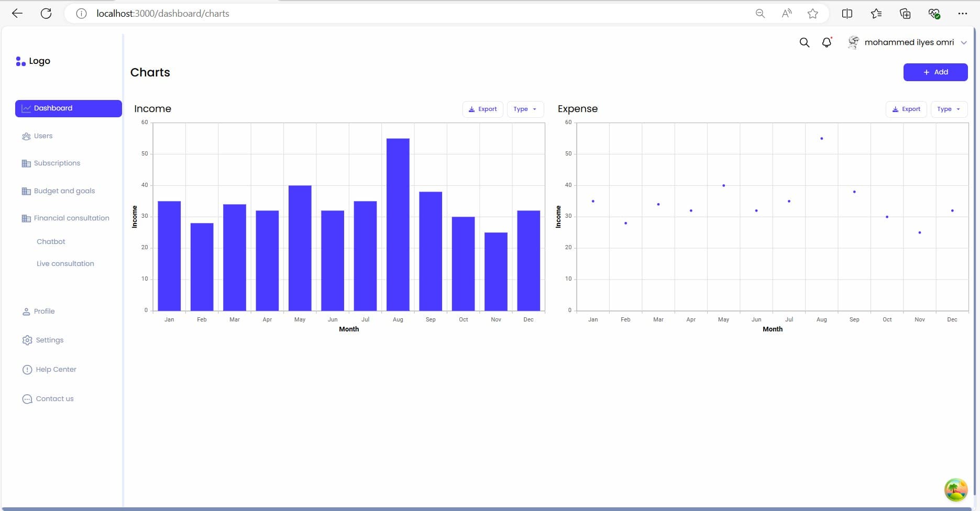
Task: Select Dashboard in the sidebar
Action: tap(68, 108)
